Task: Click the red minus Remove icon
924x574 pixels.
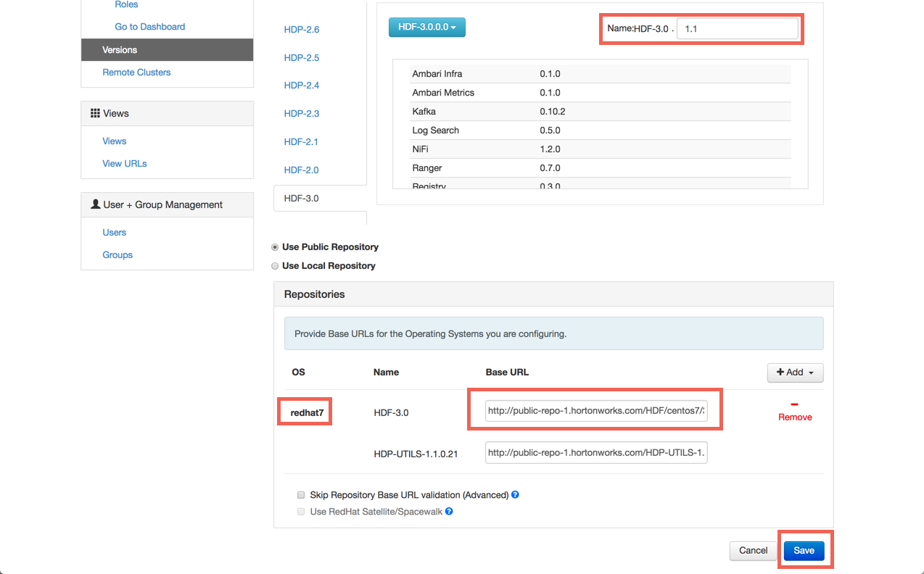Action: (794, 404)
